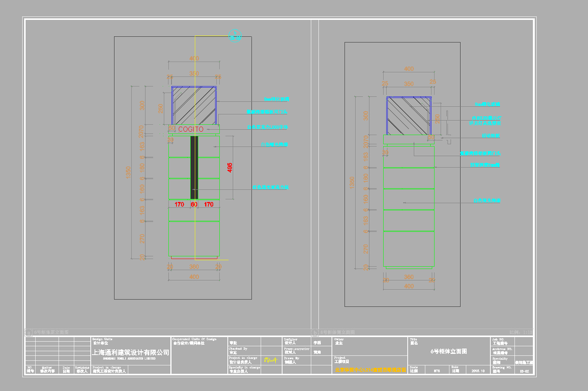588x391 pixels.
Task: Select the Title 图名 label
Action: pos(414,341)
